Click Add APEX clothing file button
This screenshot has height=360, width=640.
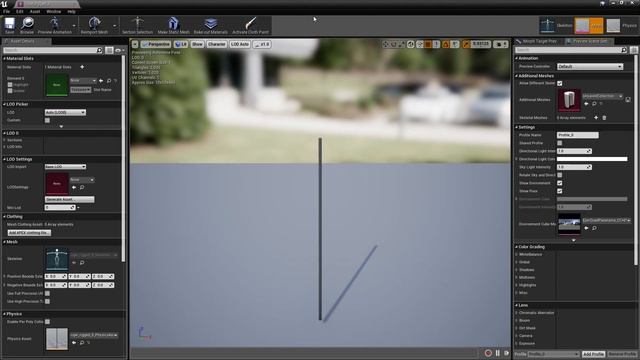[29, 233]
